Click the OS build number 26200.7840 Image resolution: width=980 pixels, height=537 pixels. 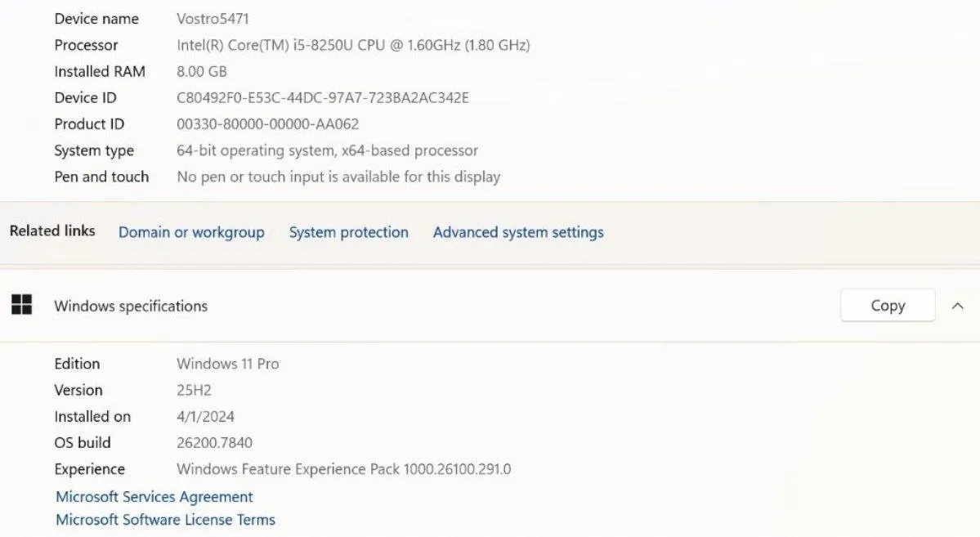click(x=214, y=443)
